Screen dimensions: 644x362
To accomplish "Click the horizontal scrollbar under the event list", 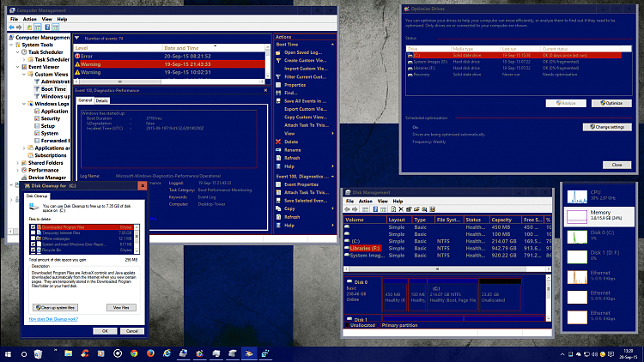I will pos(169,81).
